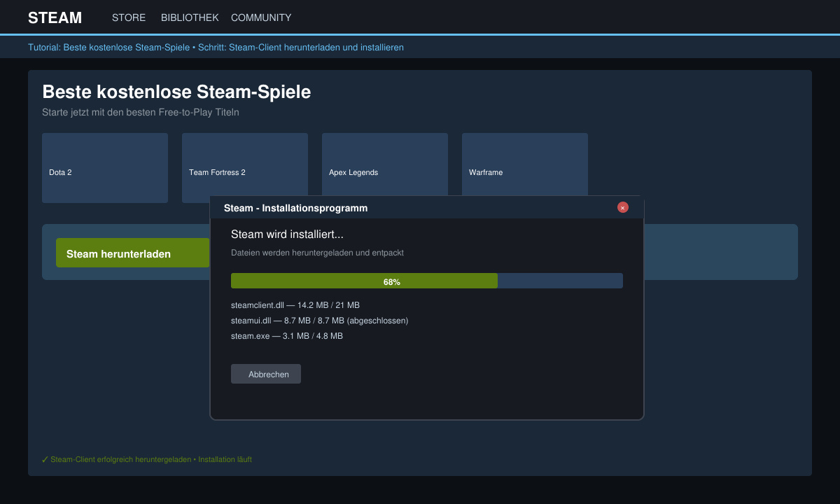Click the 'Steam wird installiert...' heading
The width and height of the screenshot is (840, 504).
point(287,234)
